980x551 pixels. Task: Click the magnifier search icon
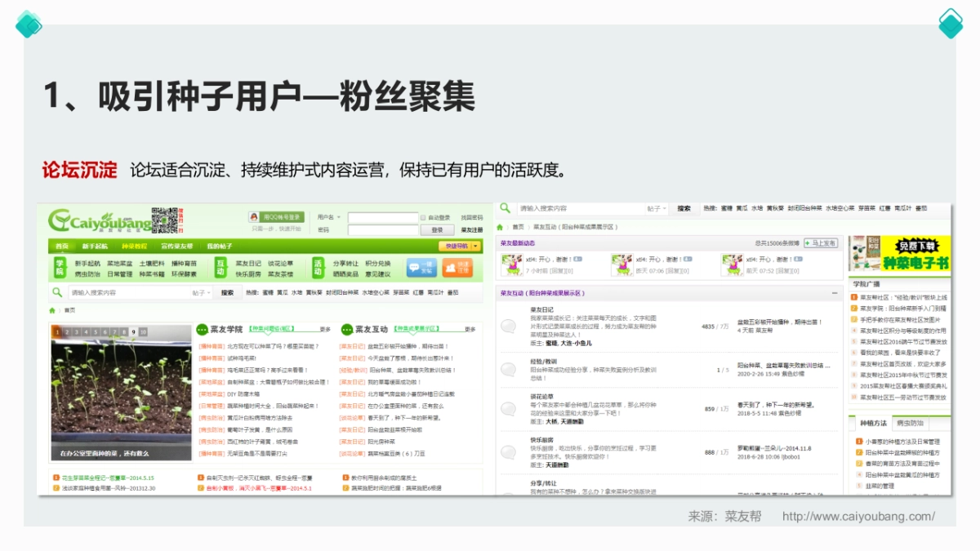56,292
